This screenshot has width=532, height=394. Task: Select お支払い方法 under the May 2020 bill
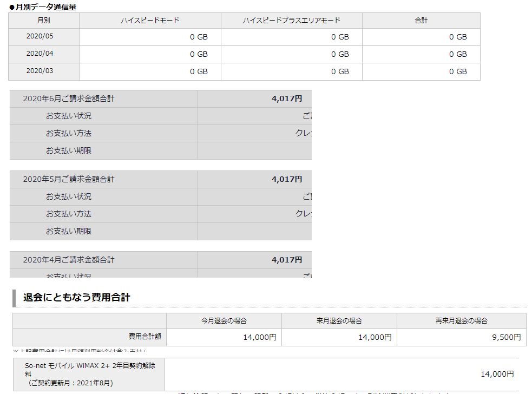tap(69, 214)
